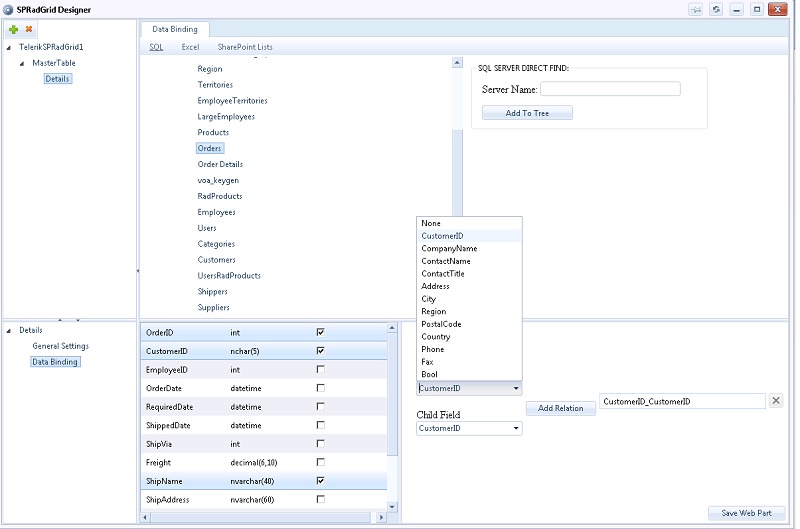This screenshot has width=800, height=529.
Task: Collapse the MasterTable tree node
Action: point(22,63)
